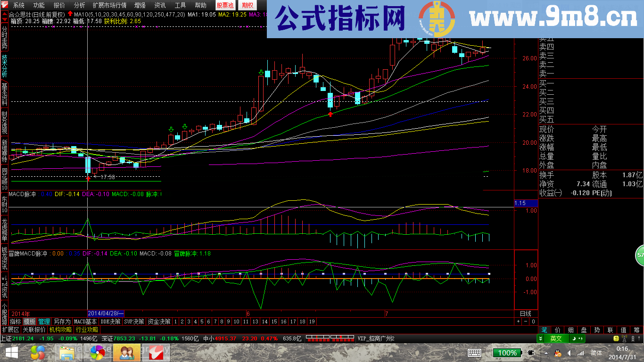
Task: Click the double-triangle speed icon in status bar
Action: click(633, 339)
